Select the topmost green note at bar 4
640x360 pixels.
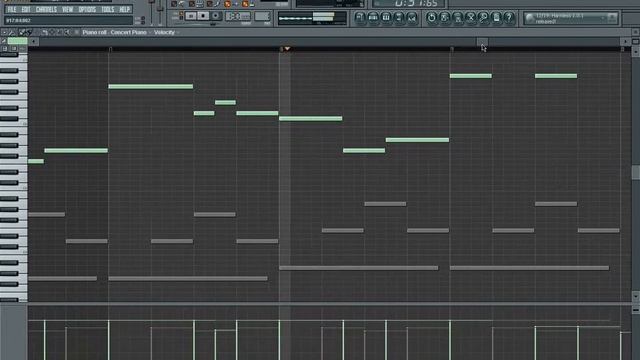click(471, 76)
